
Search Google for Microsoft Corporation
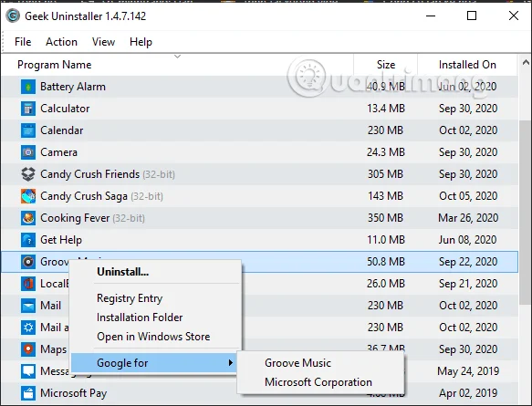(318, 382)
